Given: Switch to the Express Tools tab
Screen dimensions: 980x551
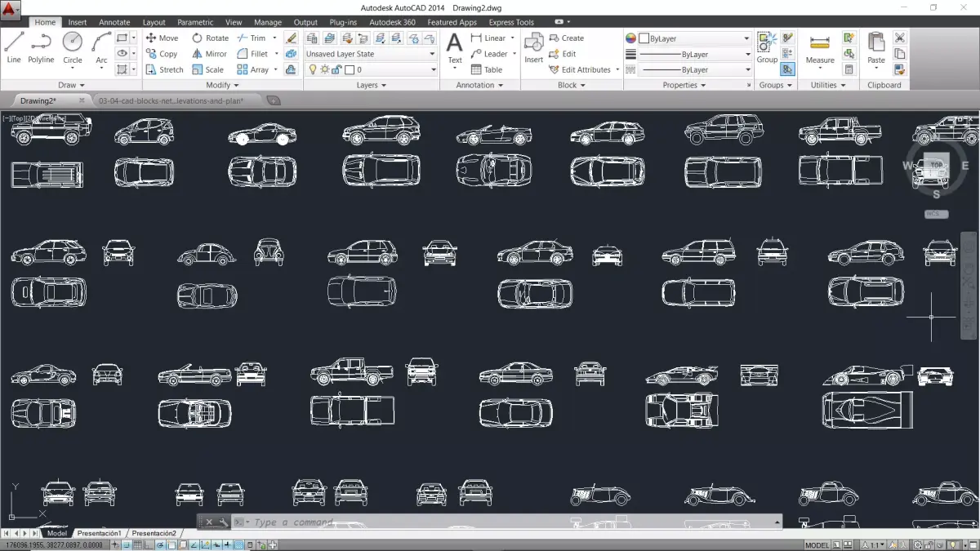Looking at the screenshot, I should click(511, 22).
